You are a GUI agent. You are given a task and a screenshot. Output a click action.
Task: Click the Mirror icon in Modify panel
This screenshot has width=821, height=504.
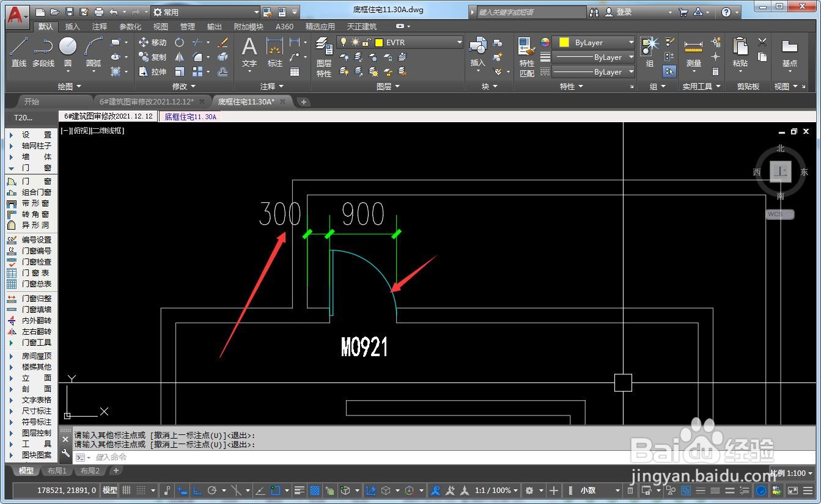point(179,57)
